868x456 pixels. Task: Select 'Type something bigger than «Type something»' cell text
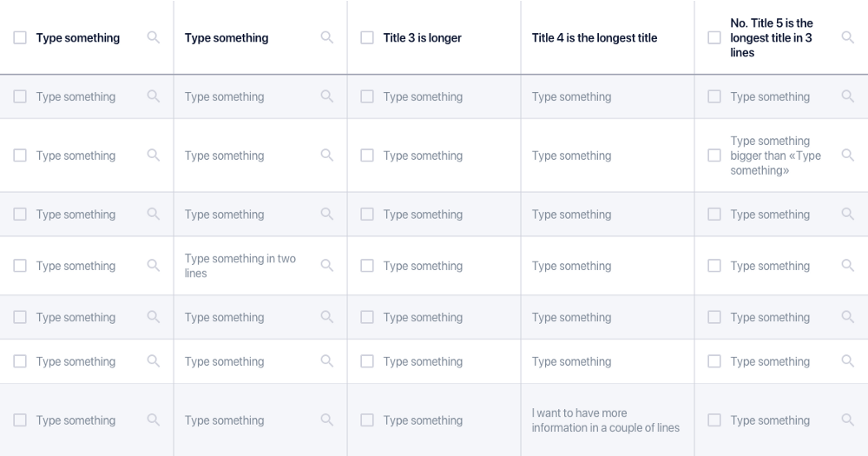point(775,155)
